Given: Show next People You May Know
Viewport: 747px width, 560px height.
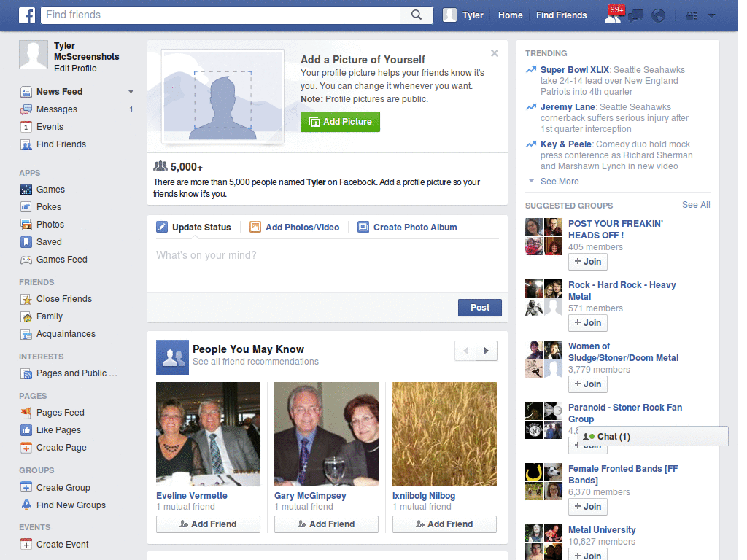Looking at the screenshot, I should click(487, 351).
